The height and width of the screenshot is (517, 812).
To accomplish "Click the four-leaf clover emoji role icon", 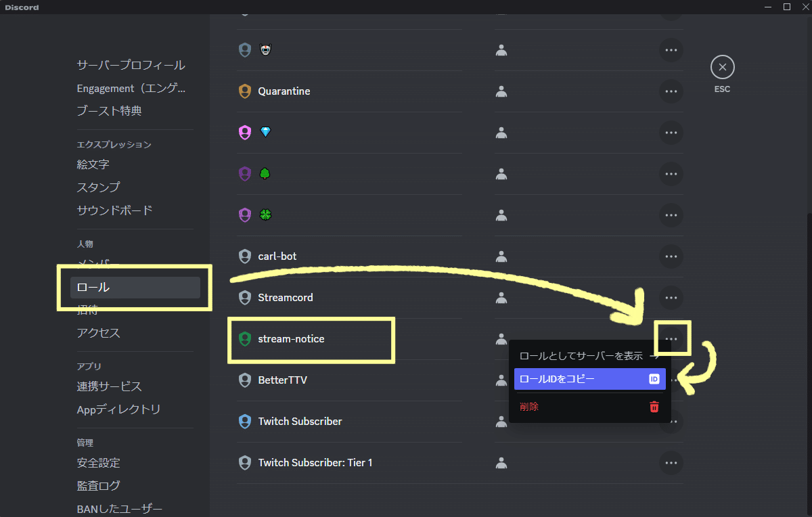I will tap(265, 215).
